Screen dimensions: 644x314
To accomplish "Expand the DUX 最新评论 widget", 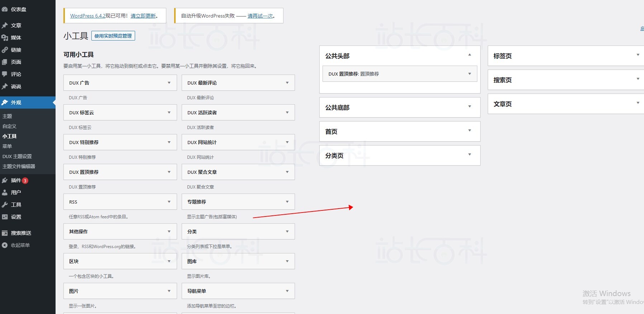I will pyautogui.click(x=287, y=83).
